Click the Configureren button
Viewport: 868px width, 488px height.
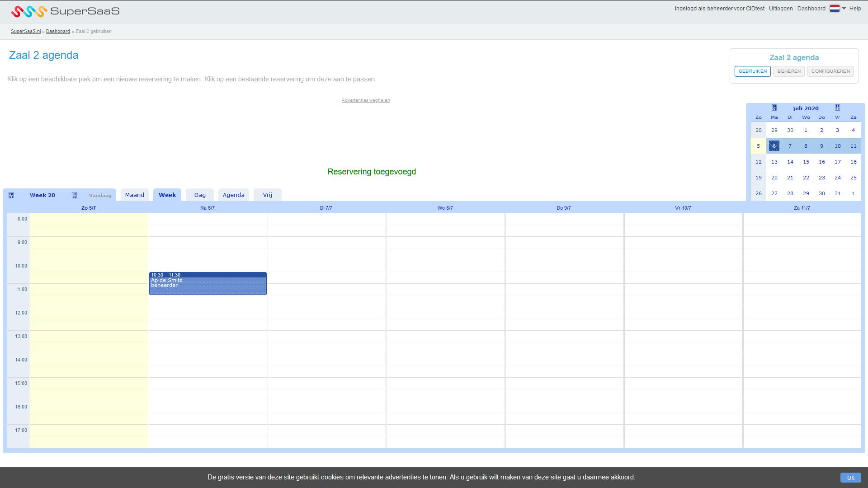coord(830,71)
